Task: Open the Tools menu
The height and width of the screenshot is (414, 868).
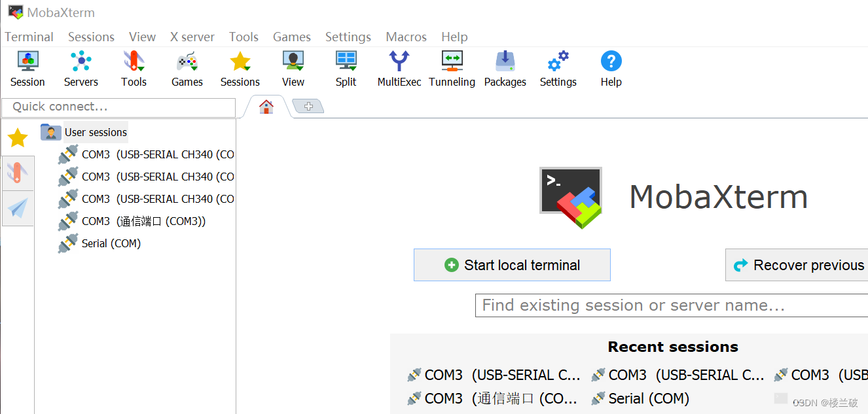Action: (244, 37)
